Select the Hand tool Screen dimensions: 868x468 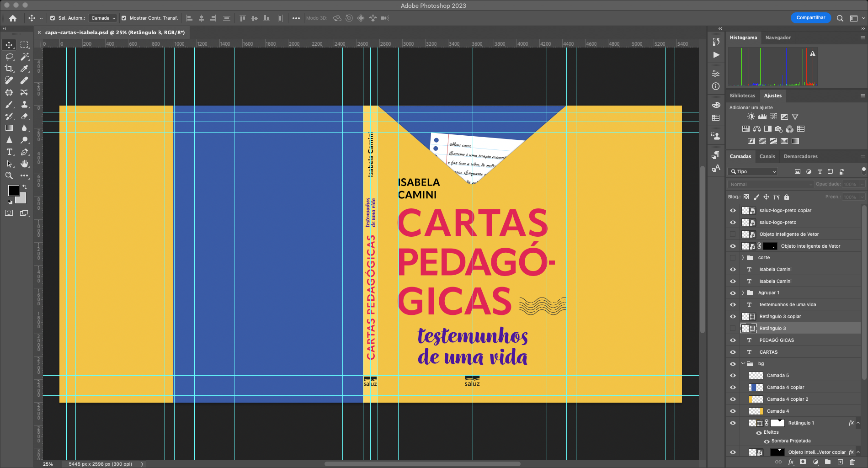pyautogui.click(x=25, y=164)
